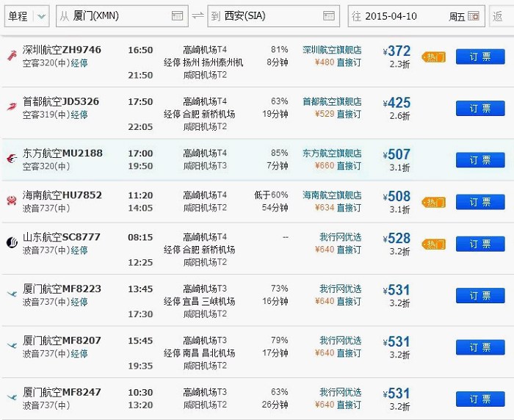Click the 经停 stopover link for SC8777
Screen dimensions: 514x420
79,250
